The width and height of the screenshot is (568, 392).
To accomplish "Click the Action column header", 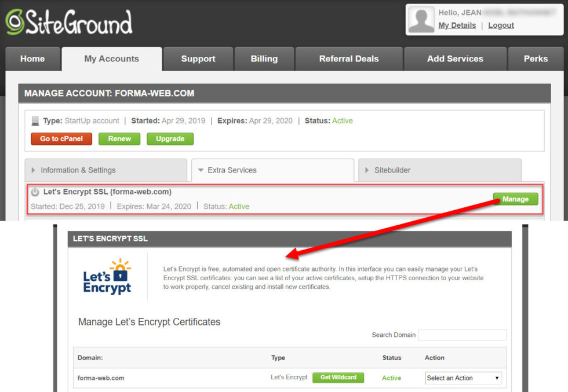I will click(435, 358).
